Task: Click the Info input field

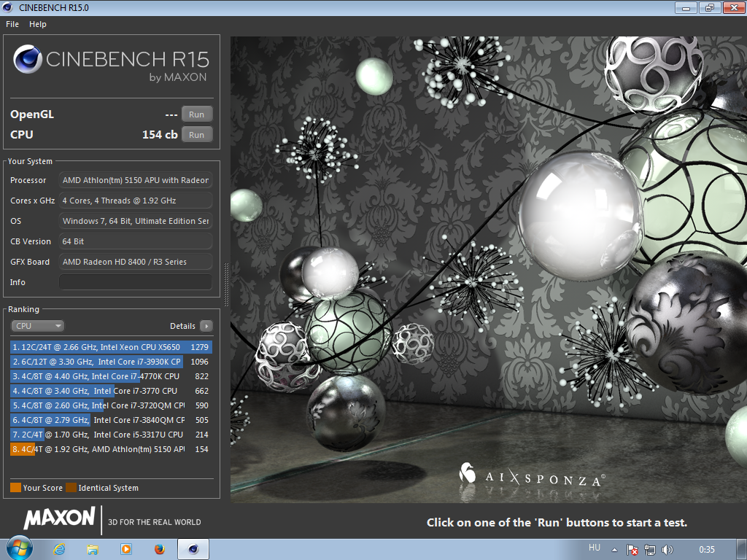Action: tap(135, 282)
